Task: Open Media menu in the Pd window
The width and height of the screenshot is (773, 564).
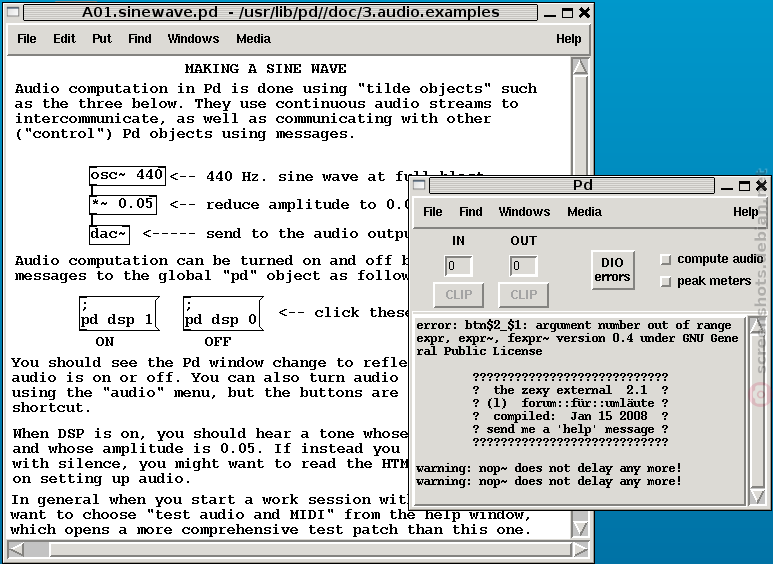Action: tap(584, 212)
